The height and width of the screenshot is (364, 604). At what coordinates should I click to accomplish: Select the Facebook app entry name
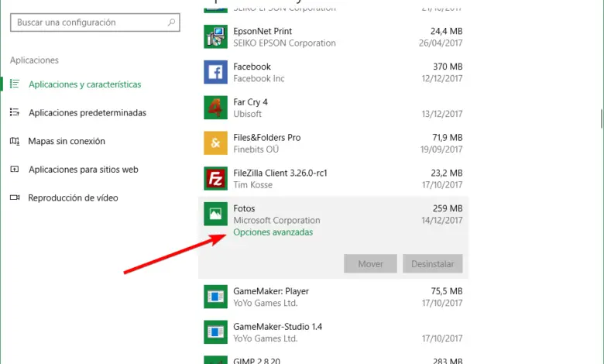[252, 67]
